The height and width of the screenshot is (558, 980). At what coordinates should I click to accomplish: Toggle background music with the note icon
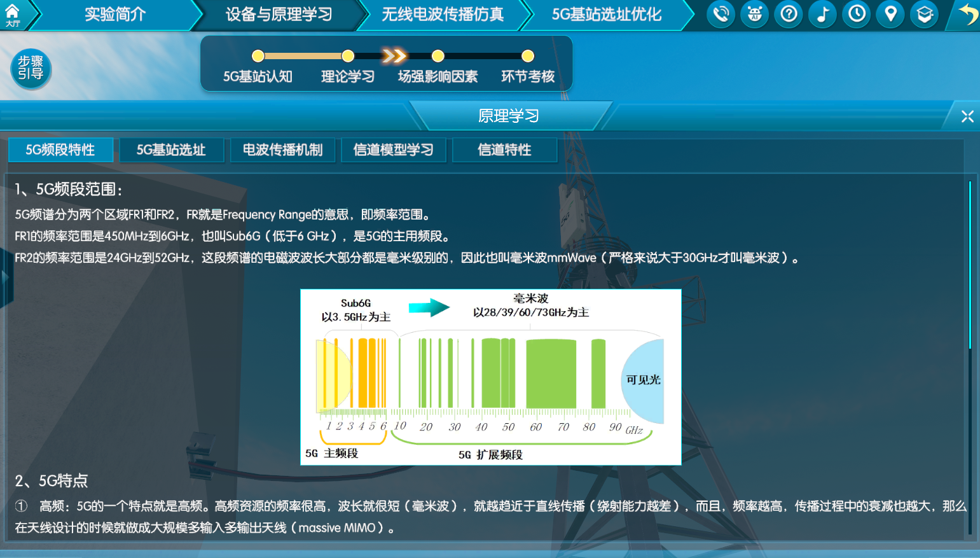point(823,14)
